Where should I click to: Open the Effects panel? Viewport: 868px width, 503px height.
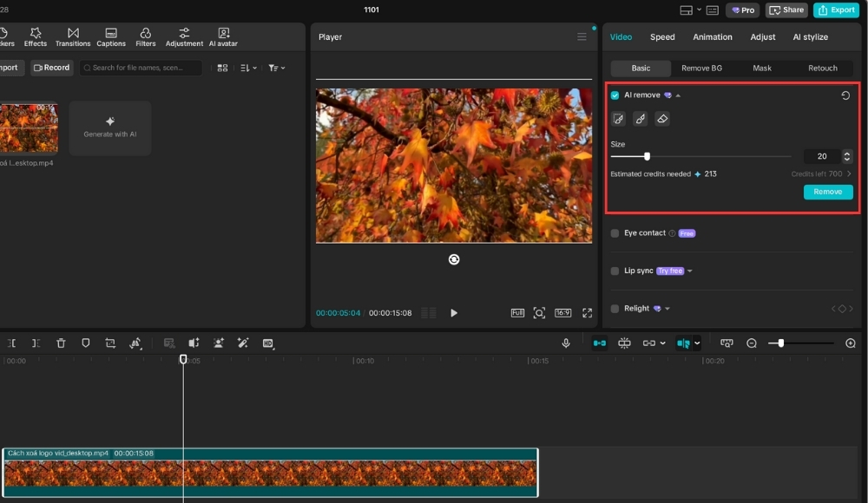pyautogui.click(x=35, y=36)
